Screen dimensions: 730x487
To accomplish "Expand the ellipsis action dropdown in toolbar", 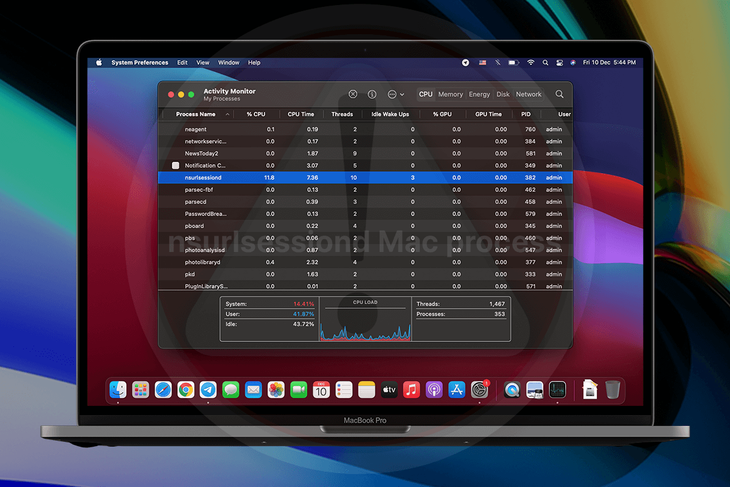I will click(396, 94).
